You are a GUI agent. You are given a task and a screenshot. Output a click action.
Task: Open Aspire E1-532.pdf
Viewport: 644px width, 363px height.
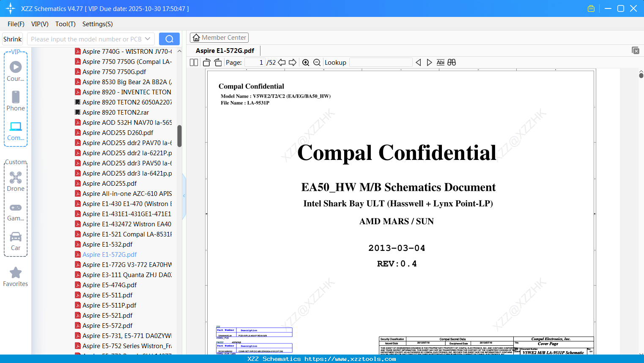tap(107, 245)
